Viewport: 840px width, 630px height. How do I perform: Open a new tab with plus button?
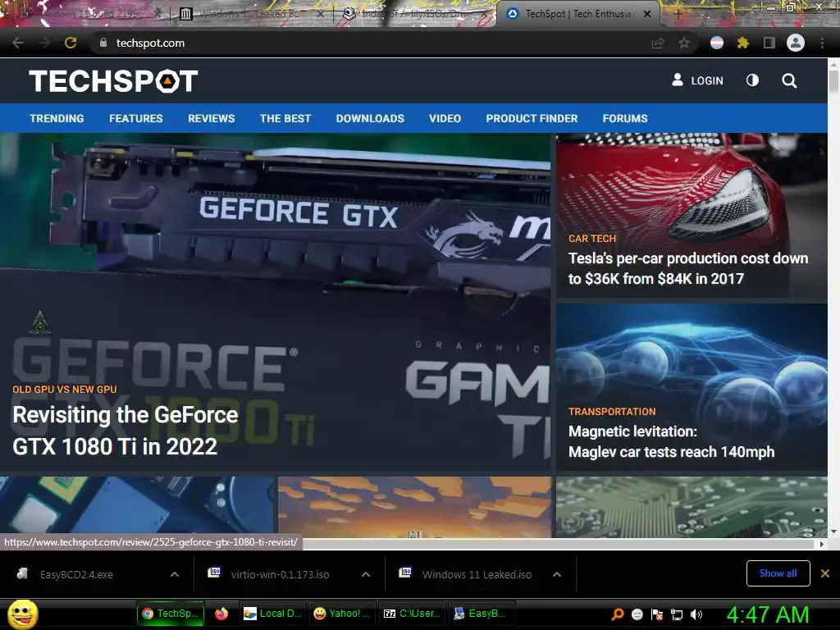678,14
